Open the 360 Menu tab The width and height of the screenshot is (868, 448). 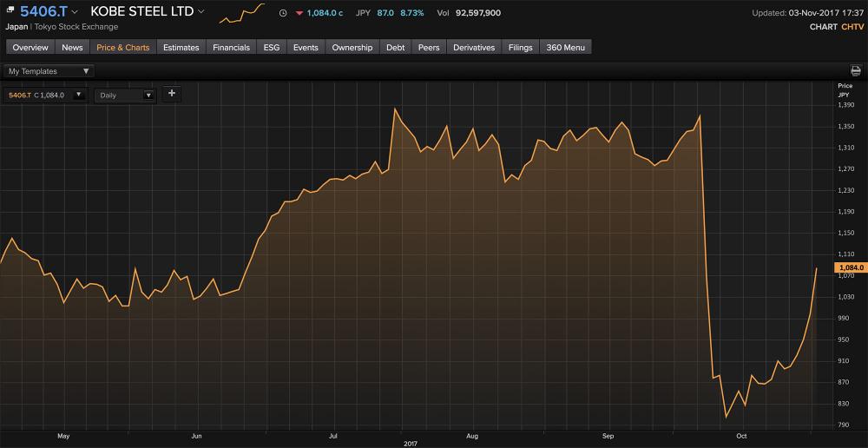point(565,47)
